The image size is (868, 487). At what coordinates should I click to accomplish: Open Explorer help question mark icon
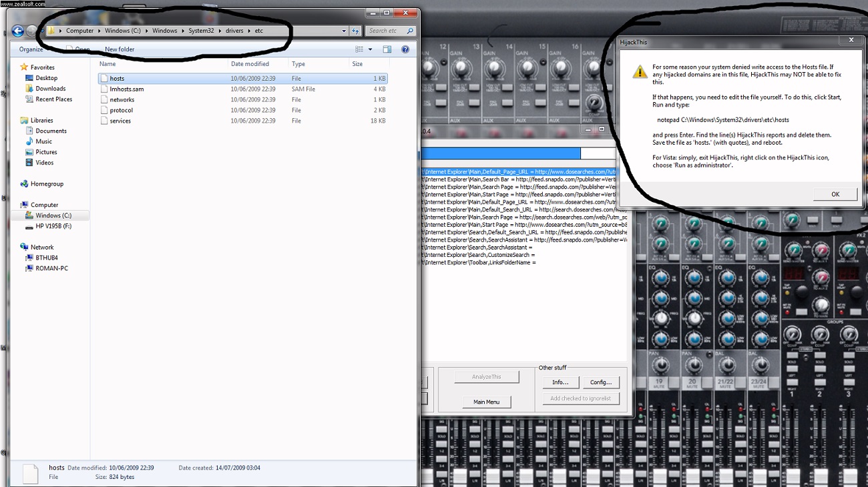tap(405, 49)
